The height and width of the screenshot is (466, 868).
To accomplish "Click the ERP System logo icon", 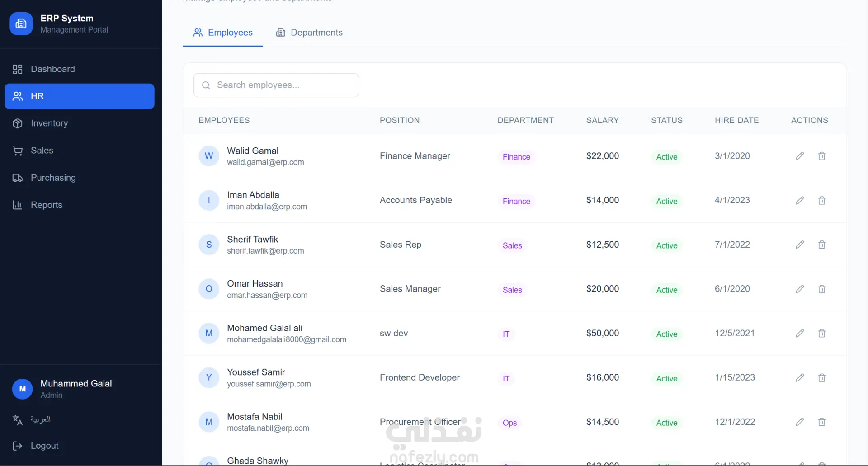I will 21,24.
